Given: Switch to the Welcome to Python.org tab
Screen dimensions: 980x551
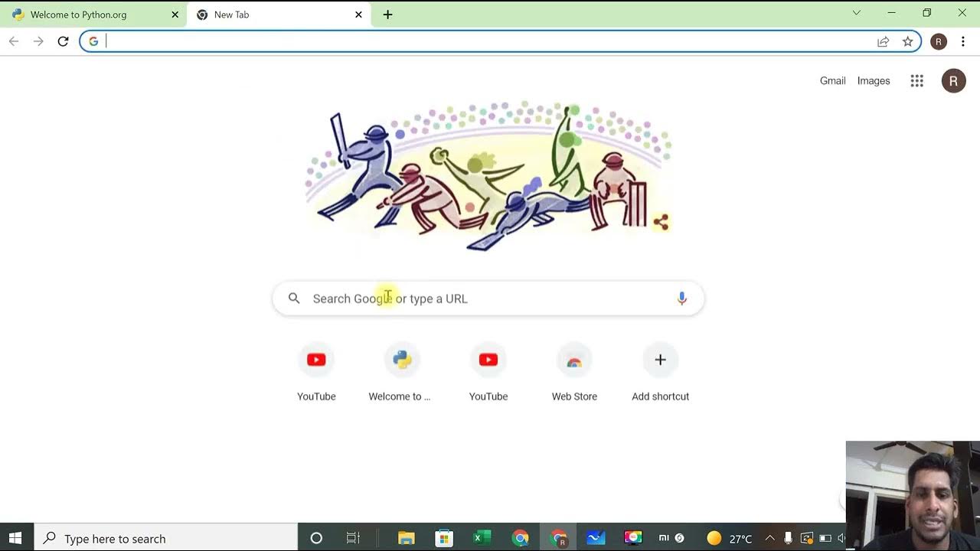Looking at the screenshot, I should point(93,15).
